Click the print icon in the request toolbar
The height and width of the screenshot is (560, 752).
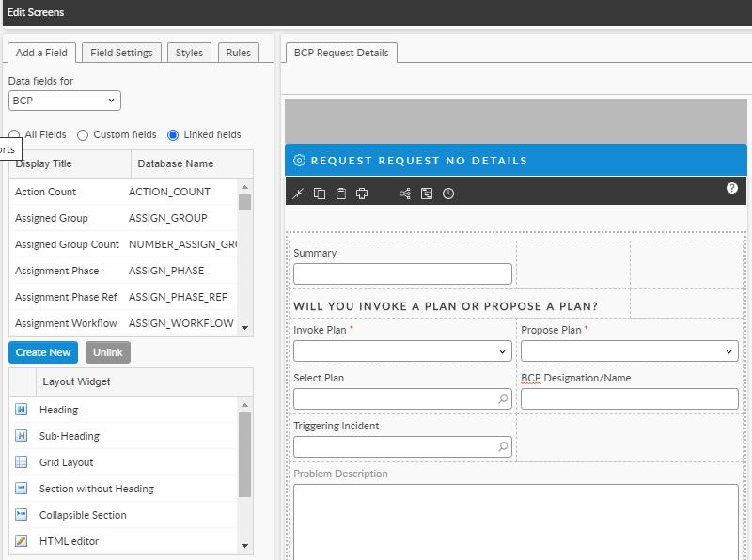pos(362,194)
